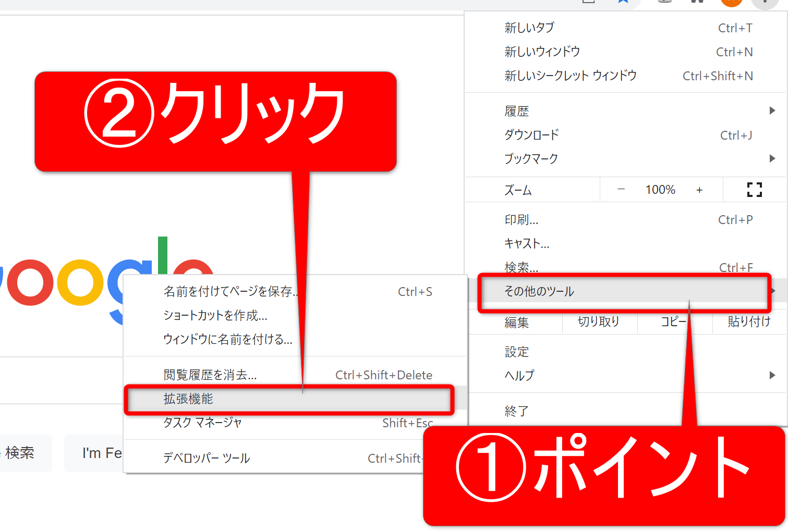Click the zoom out minus button
The image size is (788, 532).
tap(621, 190)
